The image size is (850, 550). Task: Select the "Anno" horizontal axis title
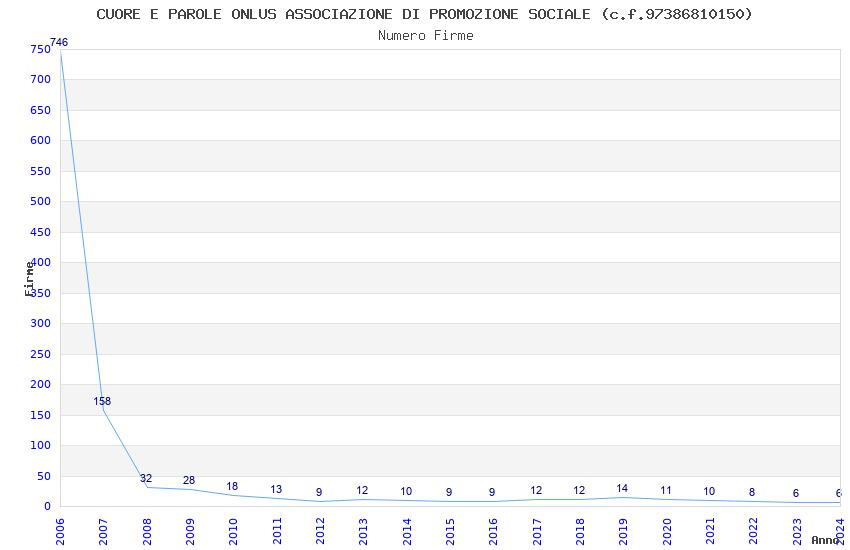825,540
